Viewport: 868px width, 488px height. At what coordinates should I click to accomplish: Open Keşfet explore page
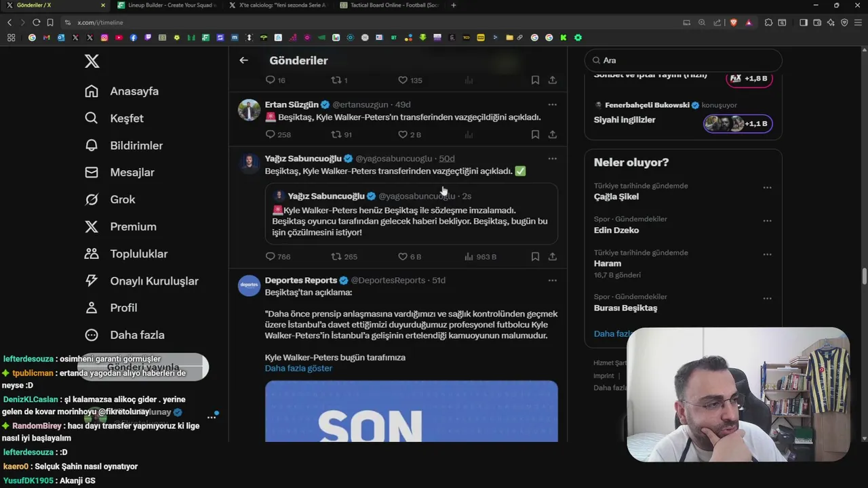[x=114, y=119]
